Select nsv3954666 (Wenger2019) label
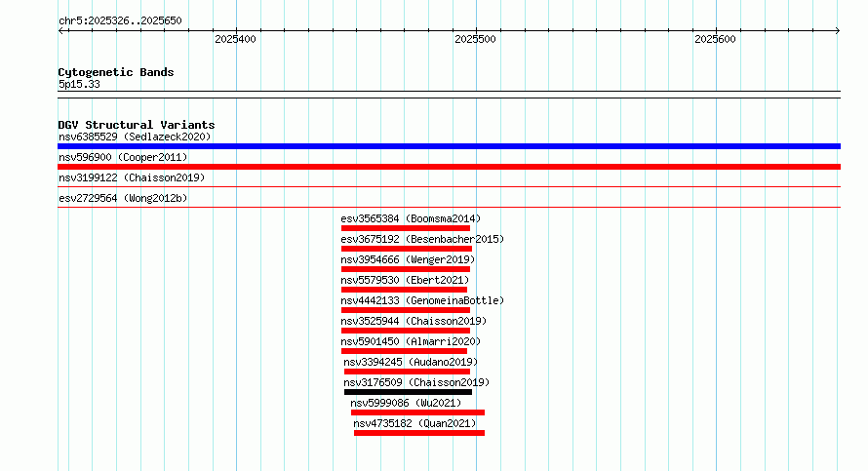 (408, 259)
